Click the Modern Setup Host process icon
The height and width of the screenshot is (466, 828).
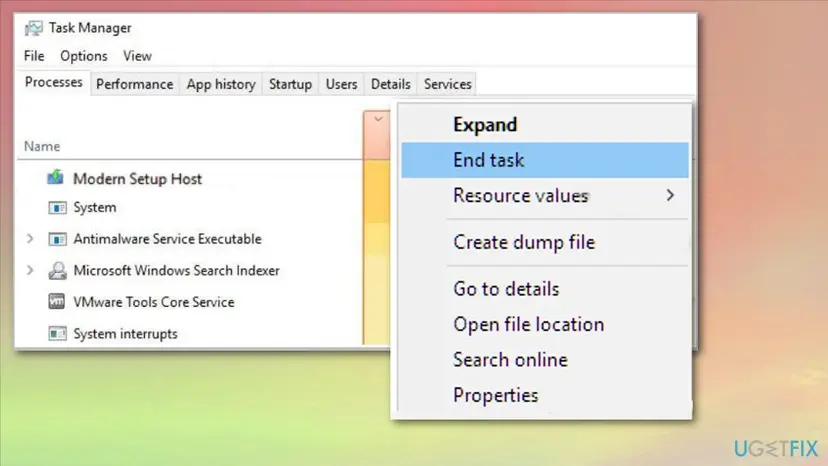coord(55,178)
